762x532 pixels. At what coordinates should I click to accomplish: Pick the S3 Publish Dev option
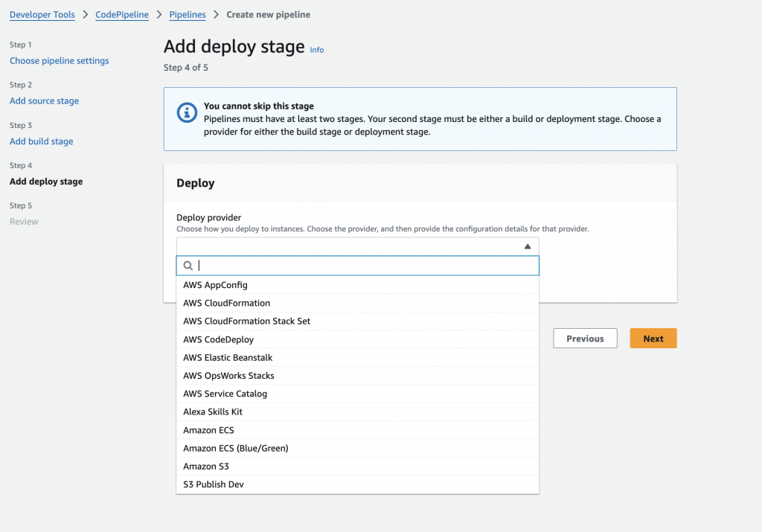click(x=214, y=484)
